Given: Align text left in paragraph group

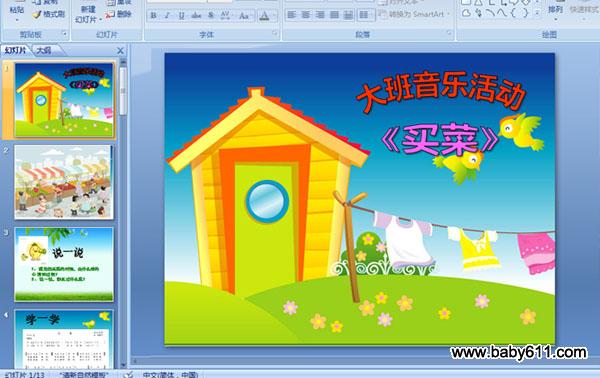Looking at the screenshot, I should (291, 15).
